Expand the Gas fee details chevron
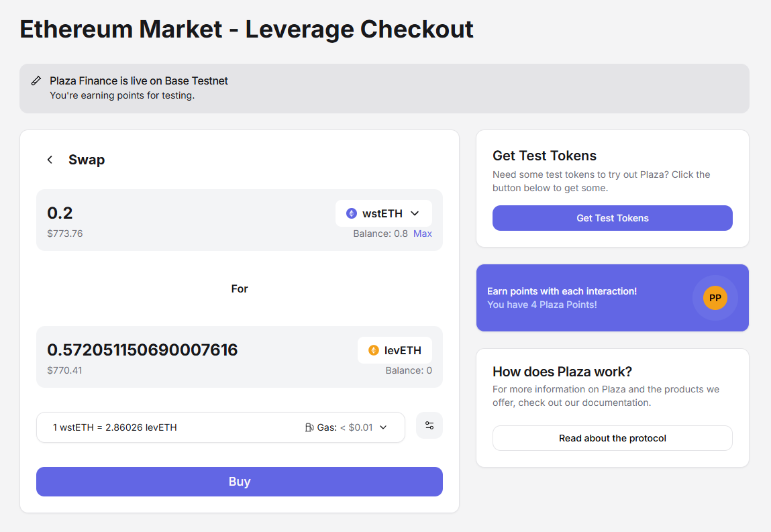 pyautogui.click(x=383, y=427)
